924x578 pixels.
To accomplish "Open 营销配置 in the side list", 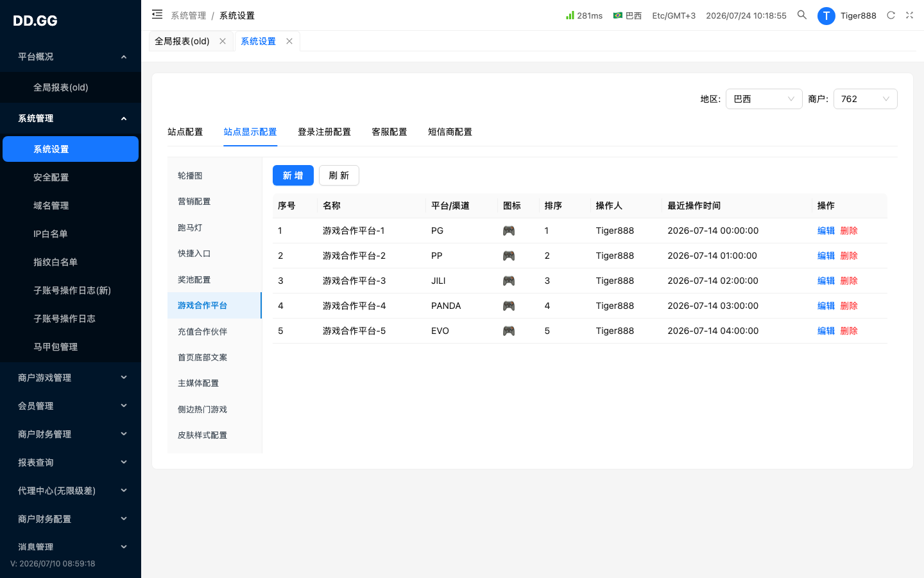I will tap(214, 202).
